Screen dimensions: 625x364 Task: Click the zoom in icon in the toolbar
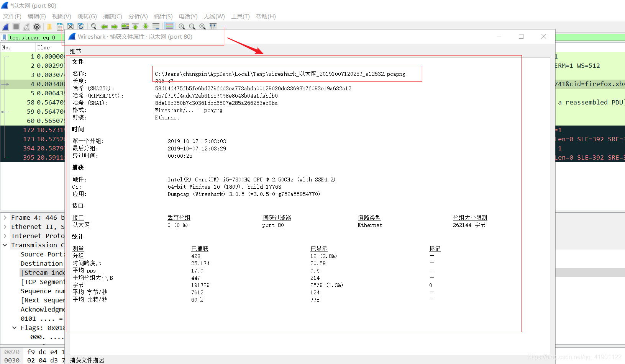coord(182,26)
